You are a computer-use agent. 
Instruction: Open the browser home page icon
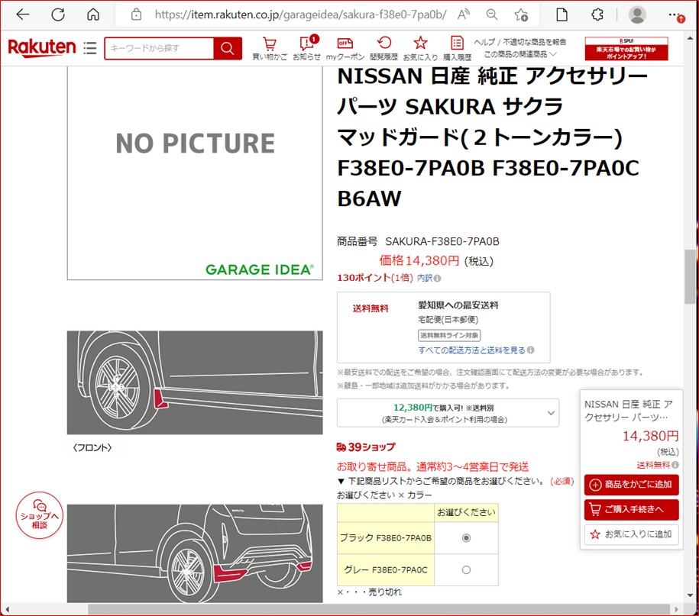pos(93,15)
